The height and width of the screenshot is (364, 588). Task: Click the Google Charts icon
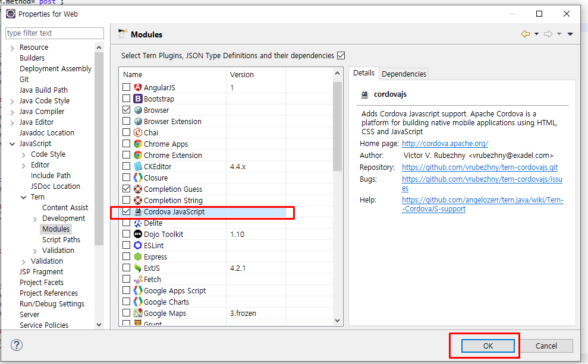coord(138,302)
